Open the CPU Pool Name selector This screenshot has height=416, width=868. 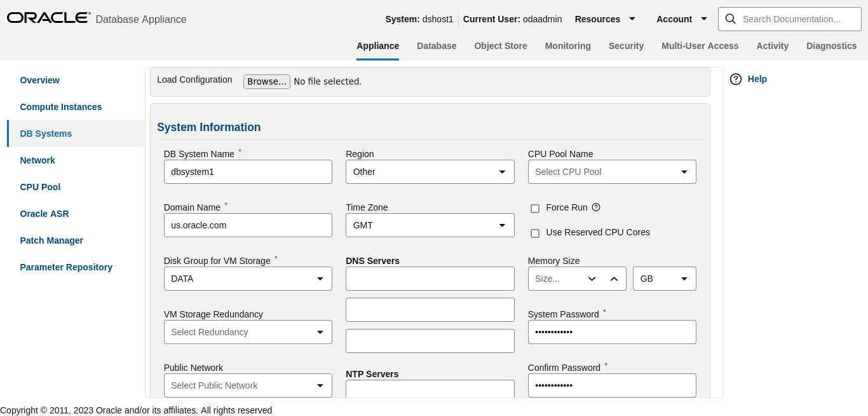(684, 171)
